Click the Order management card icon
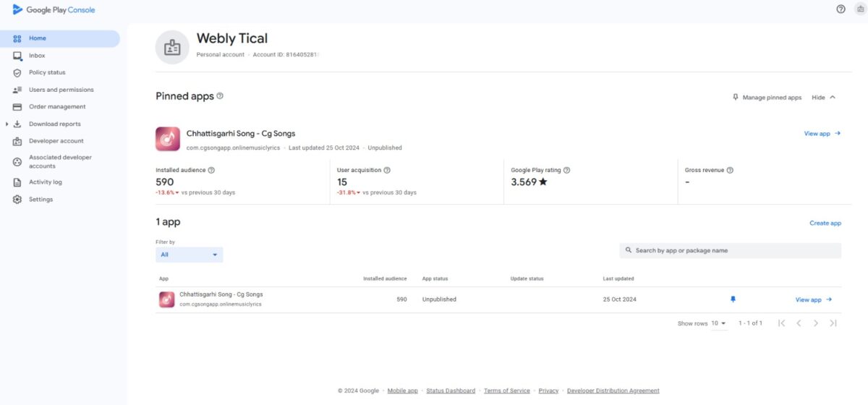 17,107
